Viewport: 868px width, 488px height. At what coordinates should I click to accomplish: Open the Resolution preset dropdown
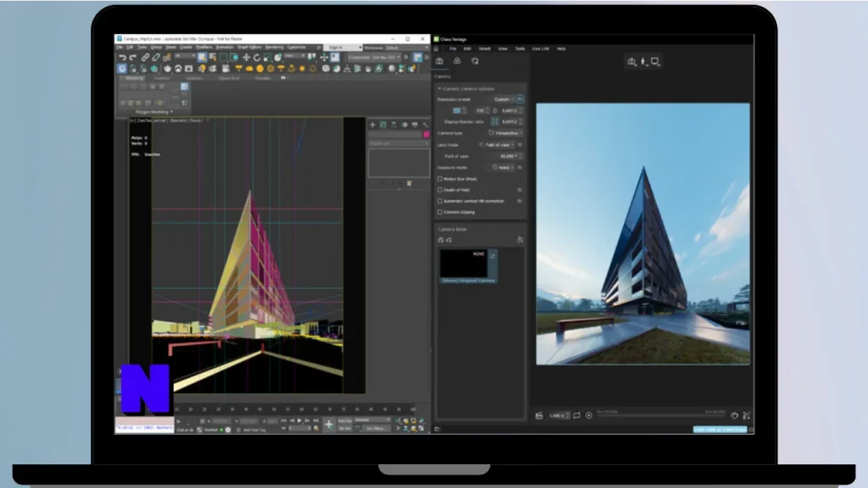(504, 100)
